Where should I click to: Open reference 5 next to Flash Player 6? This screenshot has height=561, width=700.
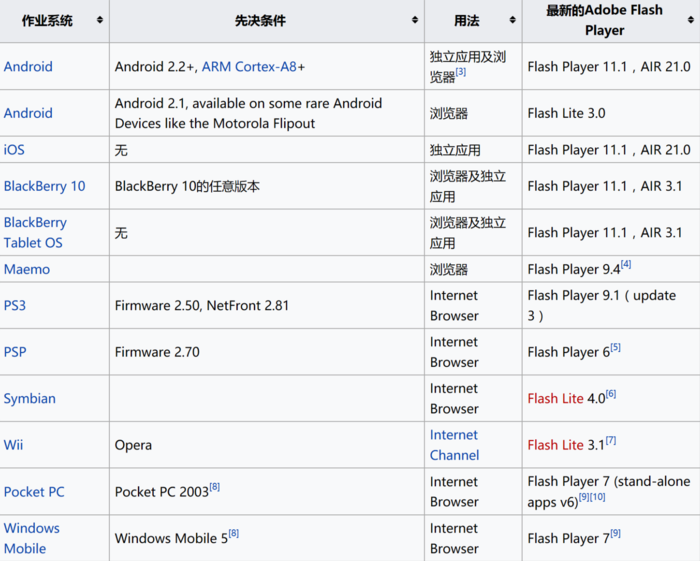point(615,348)
